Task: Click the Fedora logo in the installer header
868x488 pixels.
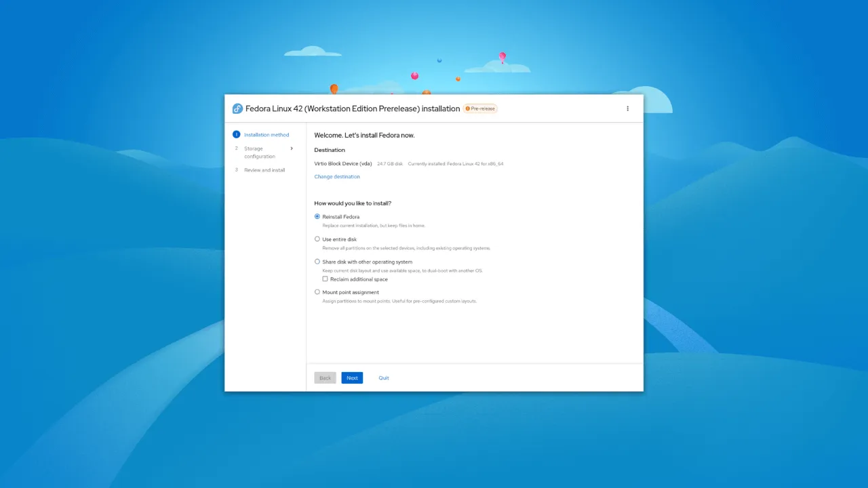Action: click(237, 108)
